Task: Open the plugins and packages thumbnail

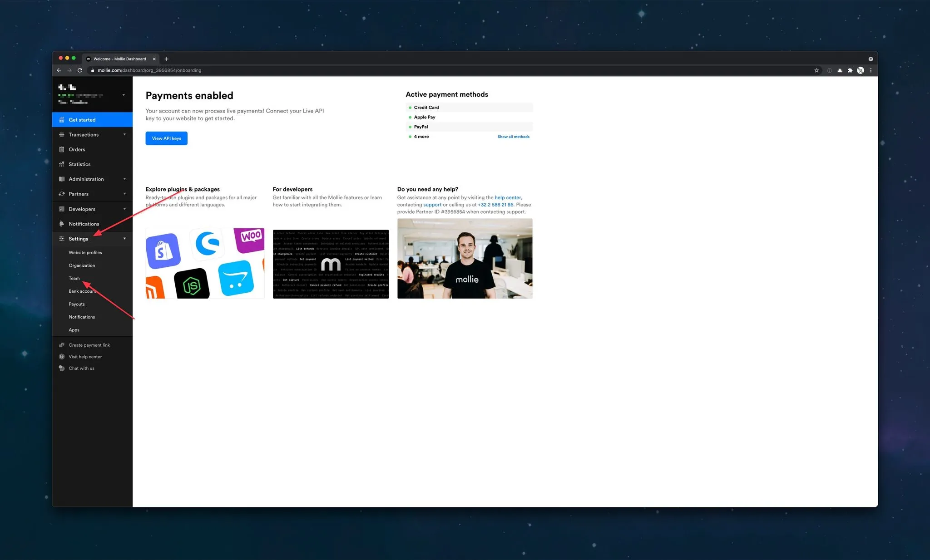Action: (205, 263)
